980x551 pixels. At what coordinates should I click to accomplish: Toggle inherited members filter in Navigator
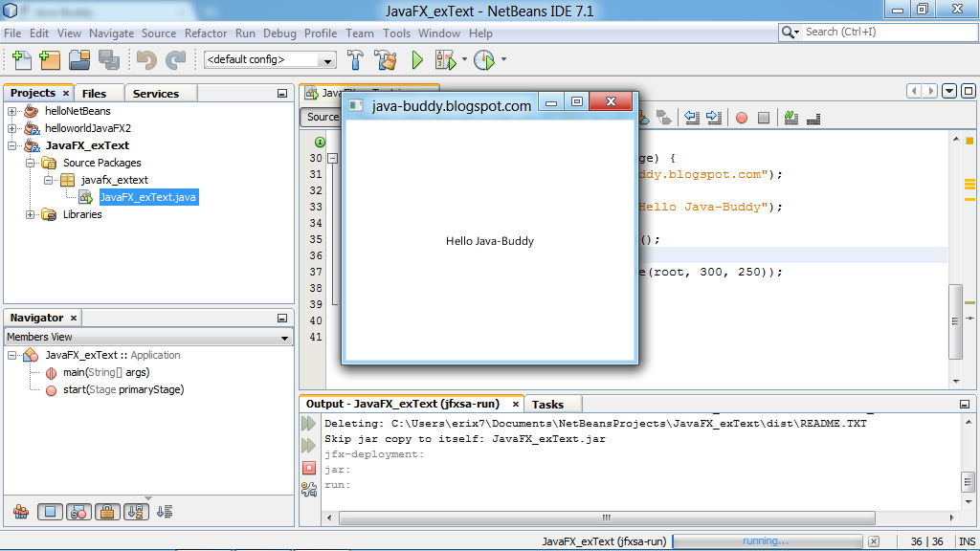(20, 511)
